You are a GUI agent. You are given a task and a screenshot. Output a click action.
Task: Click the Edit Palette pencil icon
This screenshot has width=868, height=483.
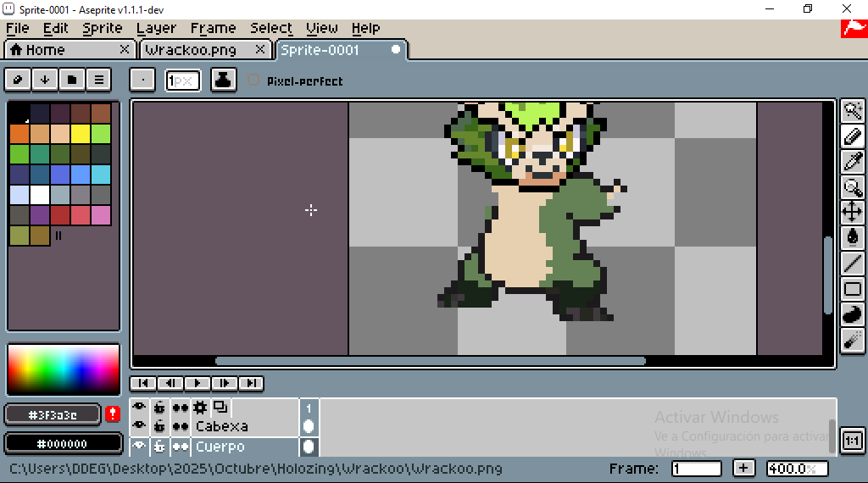coord(18,80)
